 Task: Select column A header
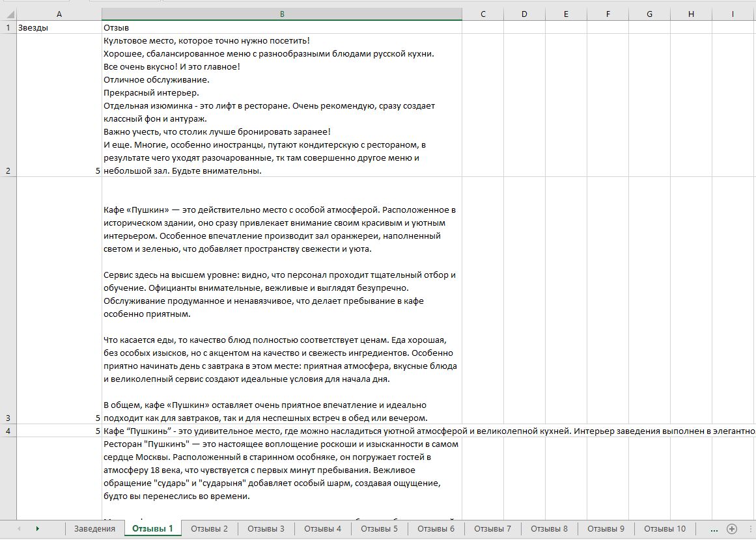click(59, 14)
